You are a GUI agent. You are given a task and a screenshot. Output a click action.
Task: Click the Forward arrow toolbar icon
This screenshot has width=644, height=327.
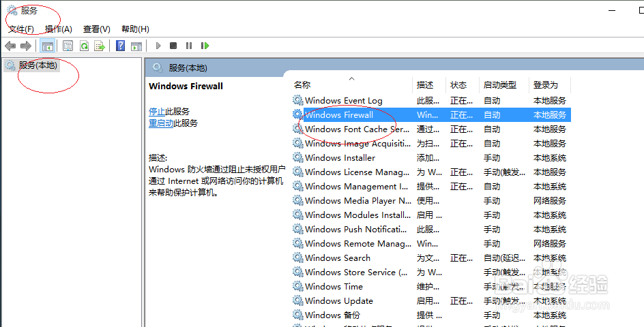26,46
